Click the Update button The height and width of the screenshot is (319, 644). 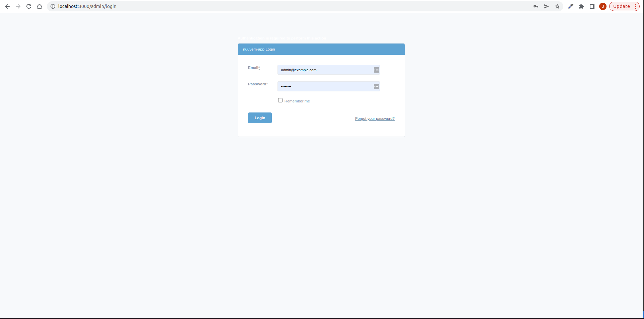[621, 6]
